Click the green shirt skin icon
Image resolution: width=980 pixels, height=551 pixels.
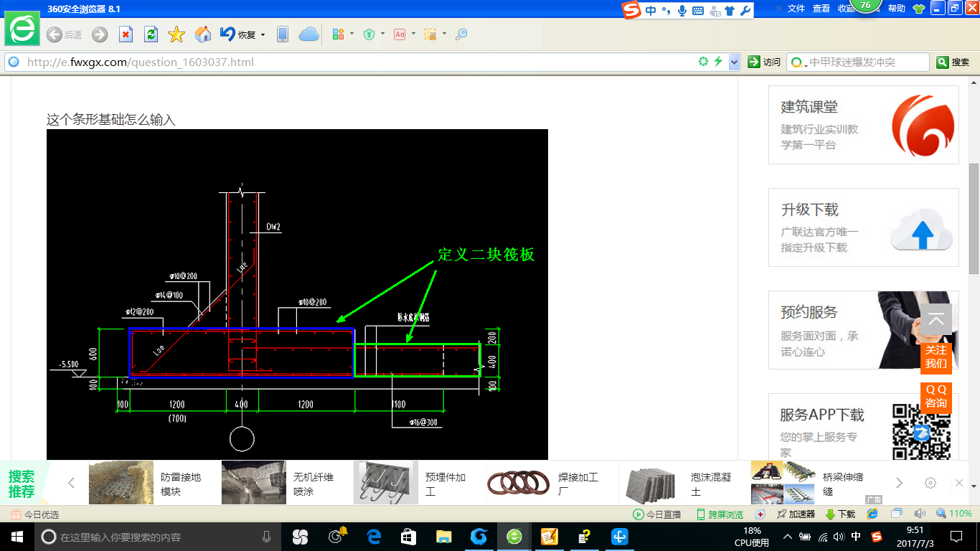click(918, 9)
